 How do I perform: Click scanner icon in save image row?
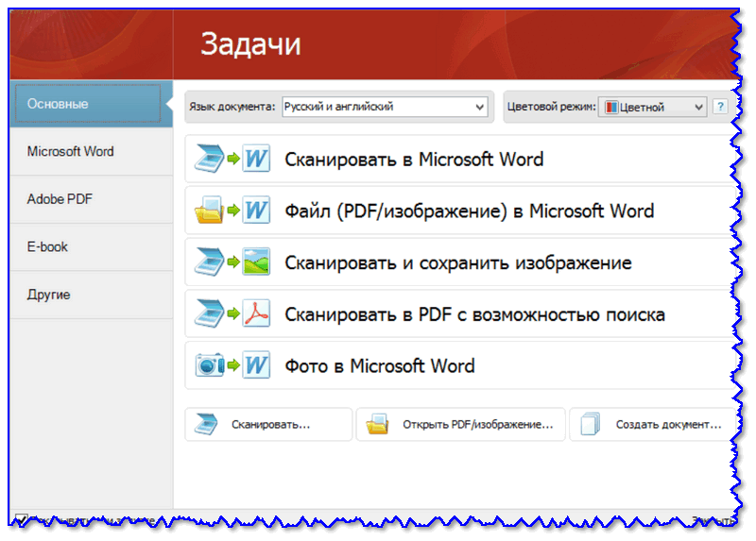click(209, 262)
